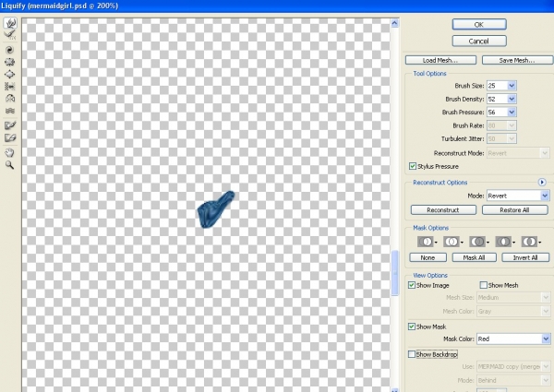Click the Reconstruct button
The image size is (554, 392).
pyautogui.click(x=443, y=210)
